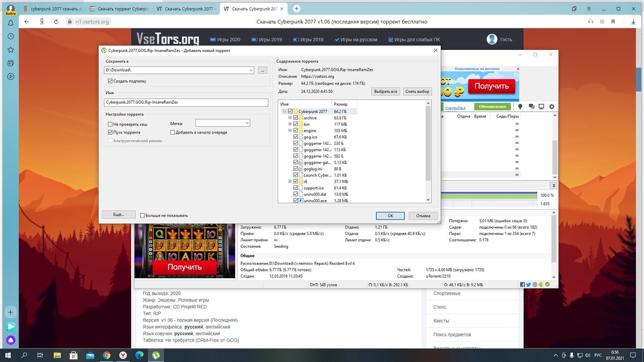The height and width of the screenshot is (362, 644).
Task: Open browser notifications bell in sidebar
Action: pos(11,23)
